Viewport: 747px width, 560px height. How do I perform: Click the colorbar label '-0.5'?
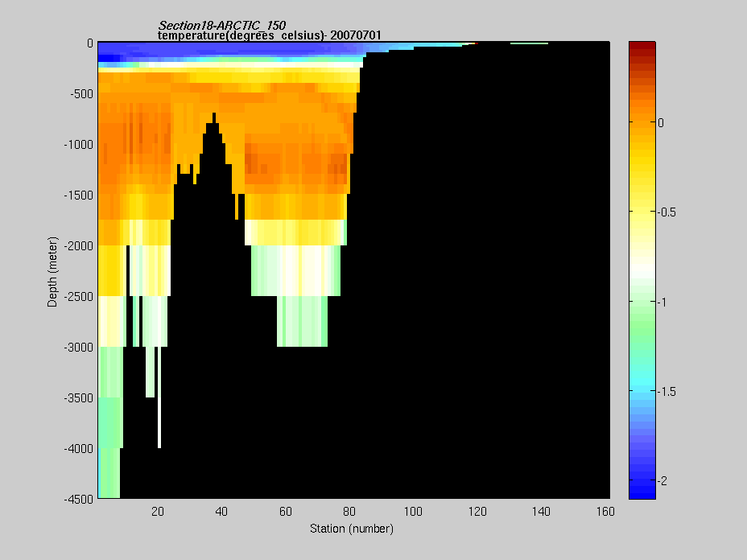pos(667,212)
